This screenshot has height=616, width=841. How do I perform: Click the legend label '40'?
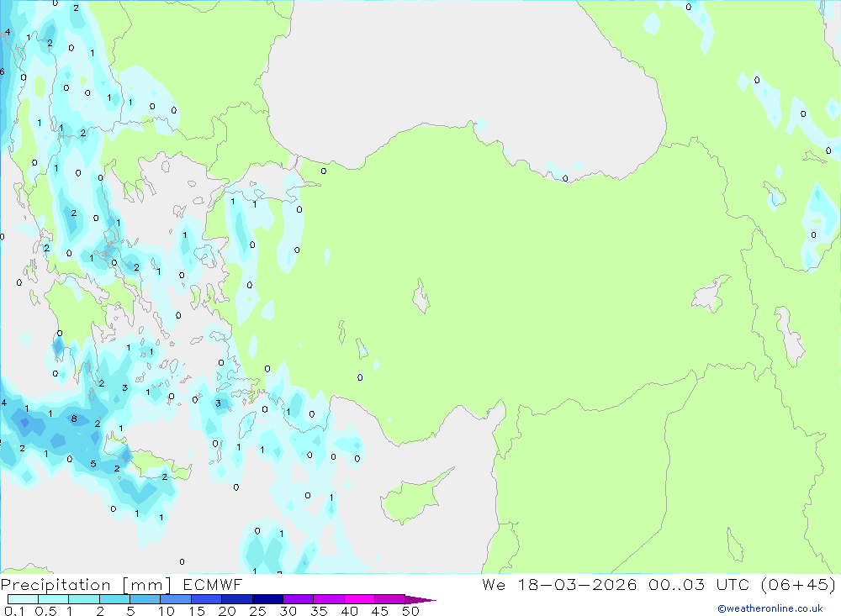point(350,611)
